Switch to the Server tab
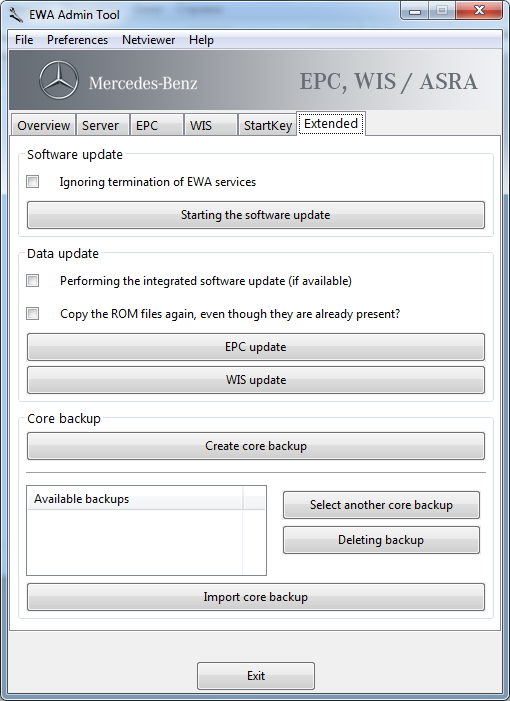 (x=103, y=125)
